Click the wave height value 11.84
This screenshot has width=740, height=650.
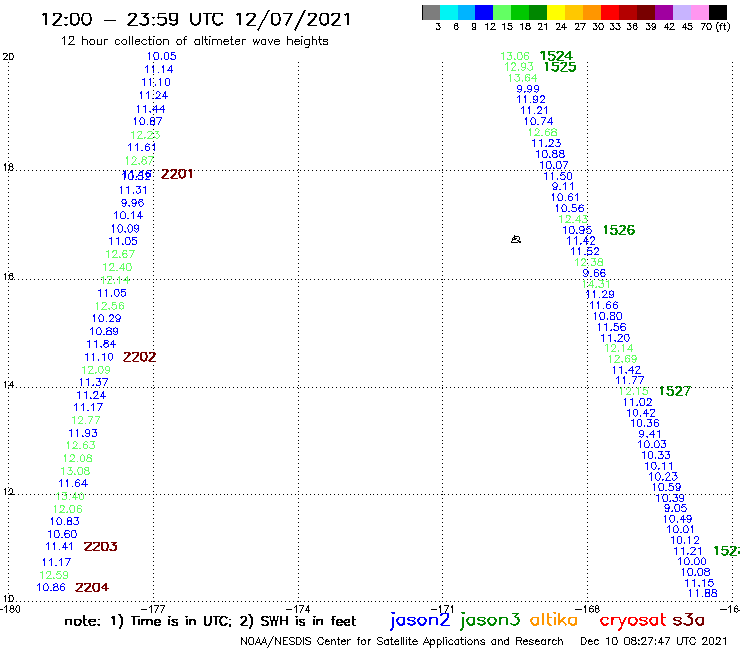click(101, 344)
